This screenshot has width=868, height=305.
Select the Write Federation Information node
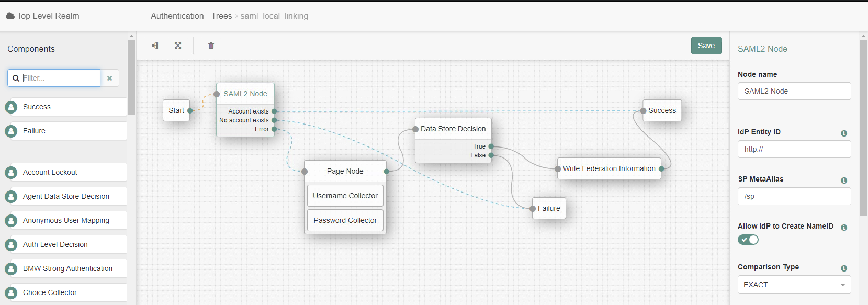tap(608, 168)
